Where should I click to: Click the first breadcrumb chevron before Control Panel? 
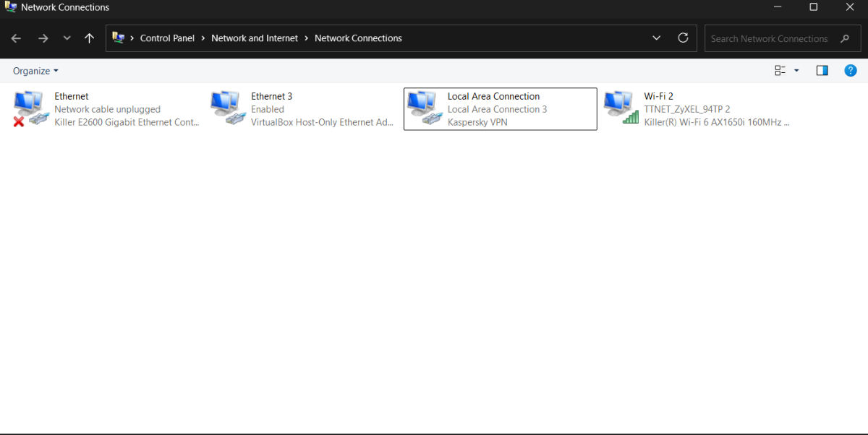tap(132, 38)
